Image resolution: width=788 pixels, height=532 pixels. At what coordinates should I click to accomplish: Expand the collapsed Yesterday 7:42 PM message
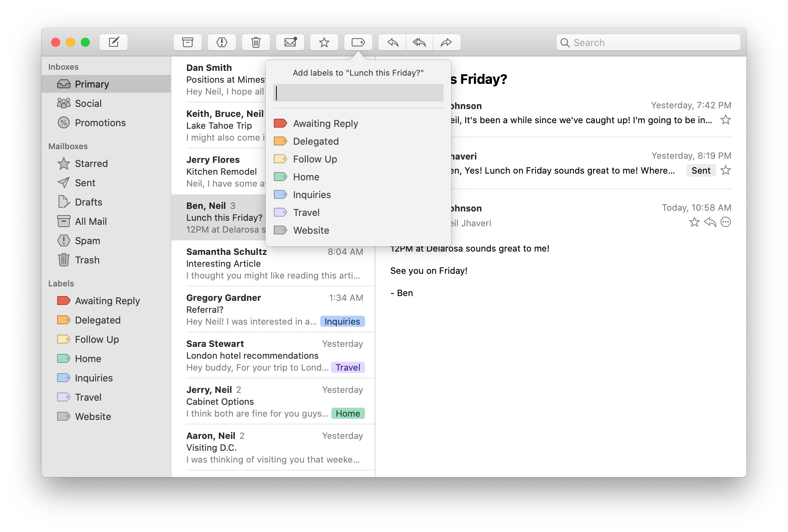tap(591, 113)
